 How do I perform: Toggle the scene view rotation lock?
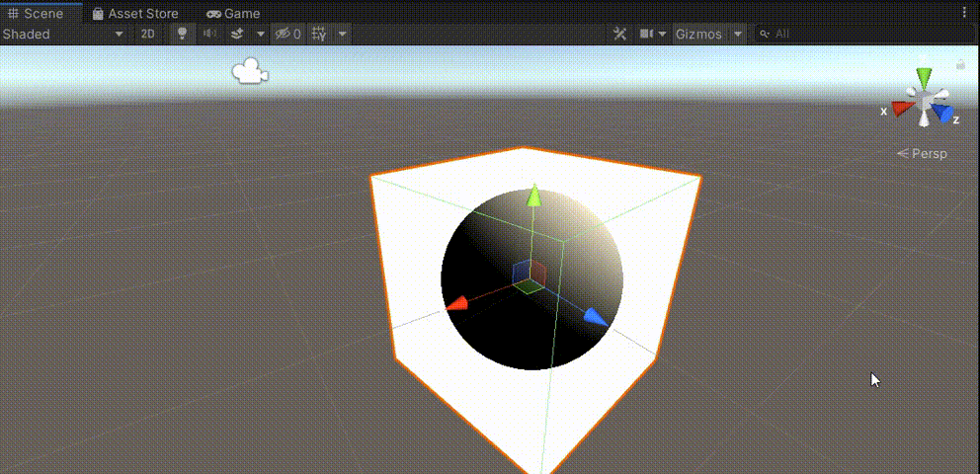click(x=960, y=64)
